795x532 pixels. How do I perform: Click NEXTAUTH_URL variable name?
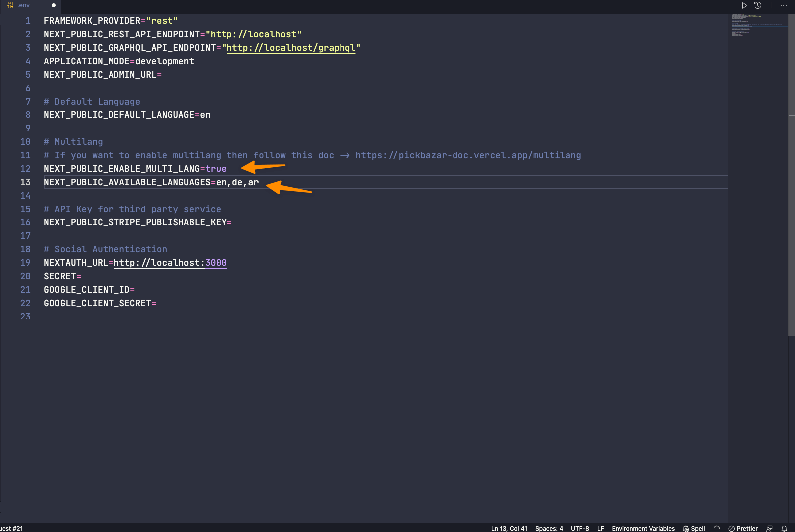coord(76,263)
